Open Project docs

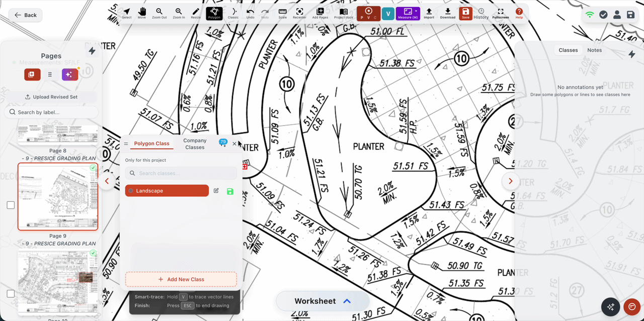click(x=343, y=13)
